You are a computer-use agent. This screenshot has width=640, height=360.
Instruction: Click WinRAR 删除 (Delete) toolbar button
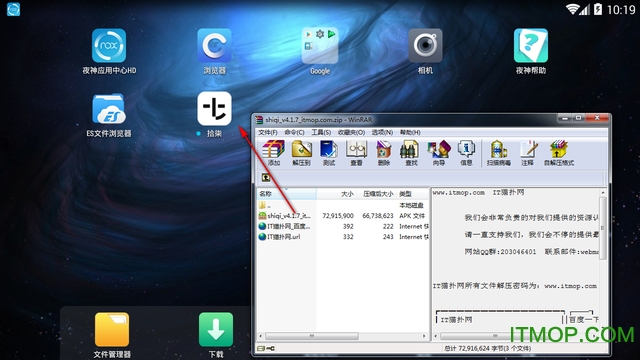(x=384, y=153)
